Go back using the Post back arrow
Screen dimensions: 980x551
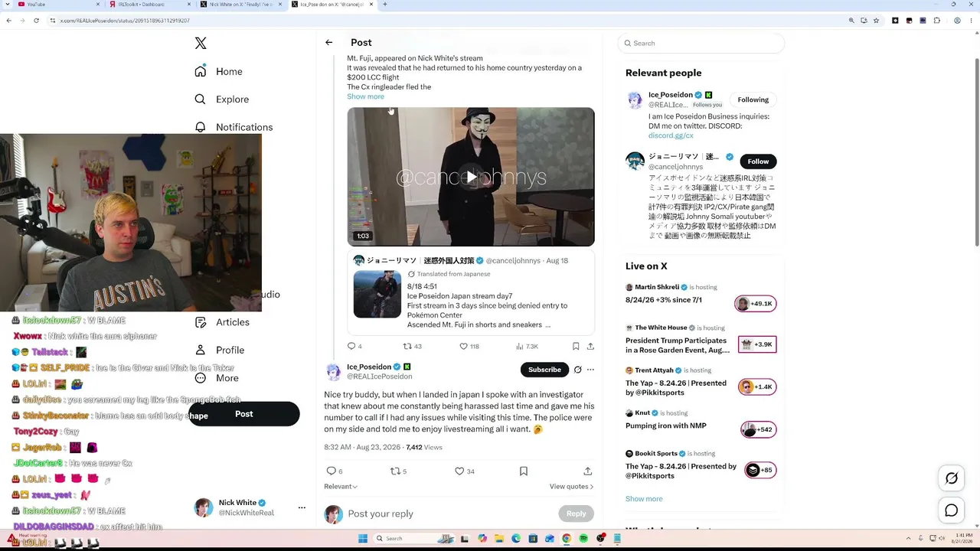pyautogui.click(x=329, y=43)
